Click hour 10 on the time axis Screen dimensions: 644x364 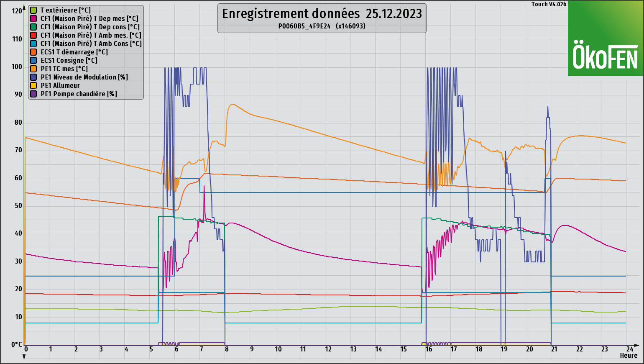tap(278, 349)
